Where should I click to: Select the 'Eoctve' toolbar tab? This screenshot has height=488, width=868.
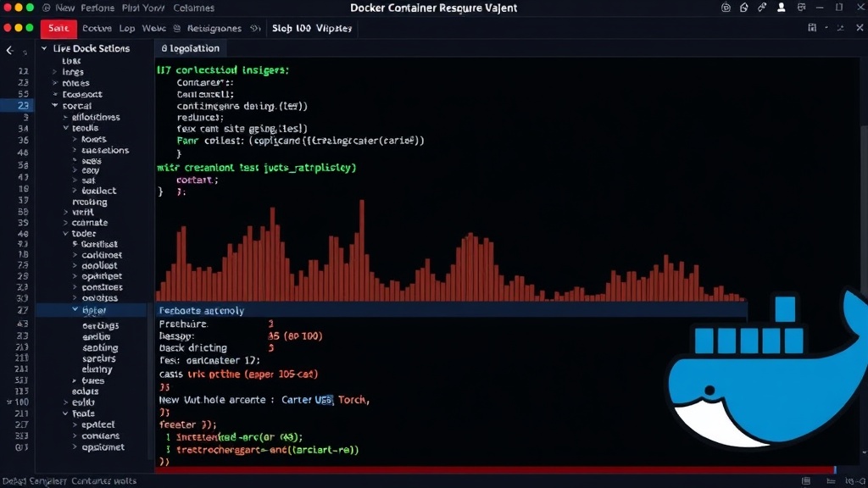(97, 28)
